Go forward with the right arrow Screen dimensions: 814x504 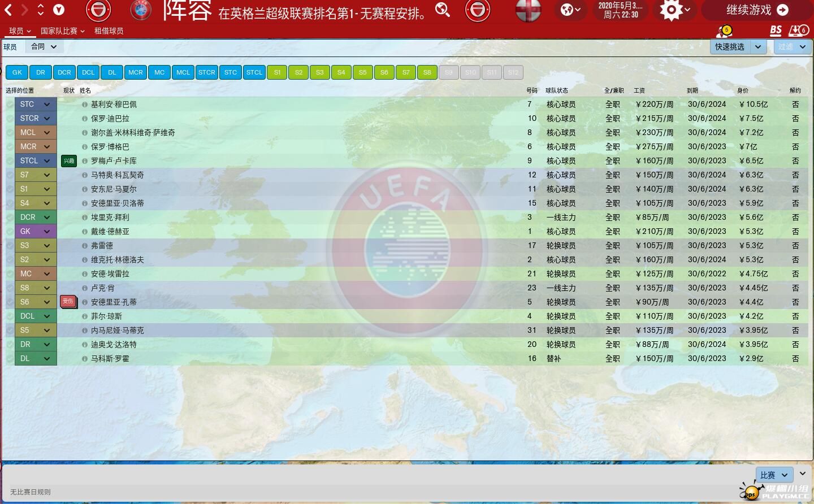(x=24, y=10)
